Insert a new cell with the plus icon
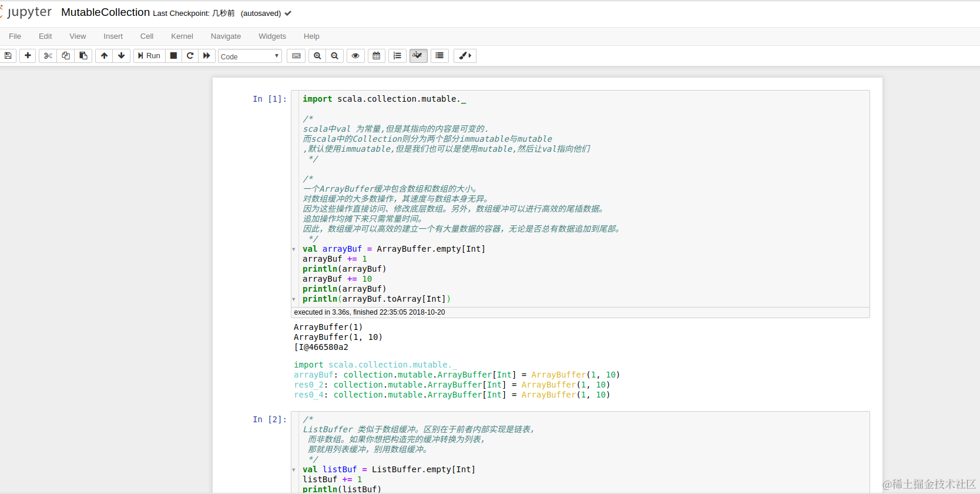Image resolution: width=980 pixels, height=494 pixels. pos(28,56)
